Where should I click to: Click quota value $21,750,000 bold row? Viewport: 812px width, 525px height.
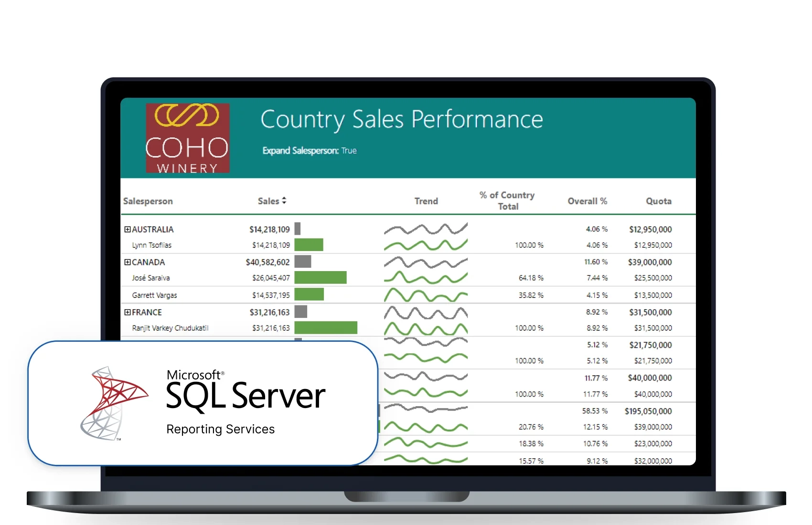(651, 345)
